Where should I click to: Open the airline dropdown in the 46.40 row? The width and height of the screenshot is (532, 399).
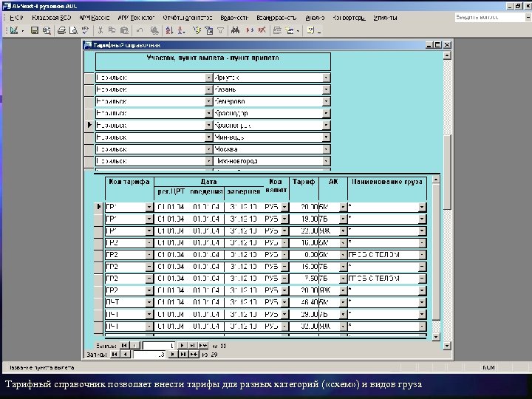click(x=343, y=302)
